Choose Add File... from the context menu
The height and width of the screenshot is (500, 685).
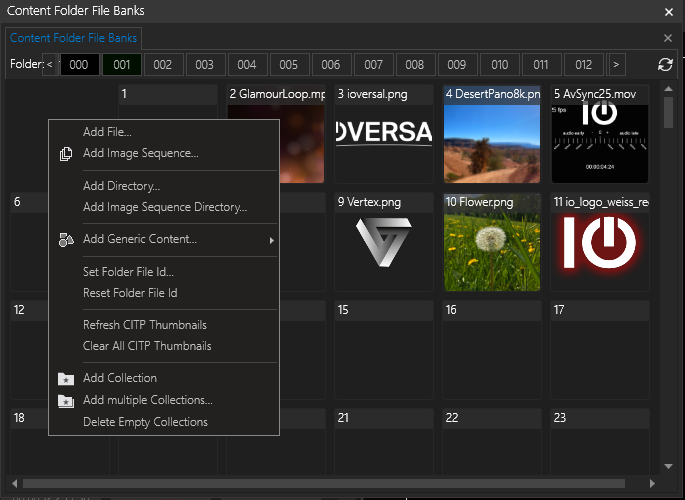click(107, 132)
